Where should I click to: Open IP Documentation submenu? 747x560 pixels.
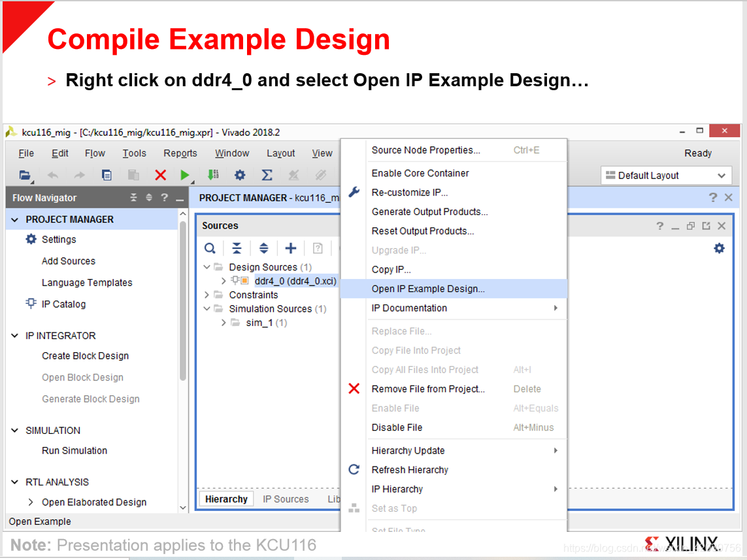click(x=454, y=308)
